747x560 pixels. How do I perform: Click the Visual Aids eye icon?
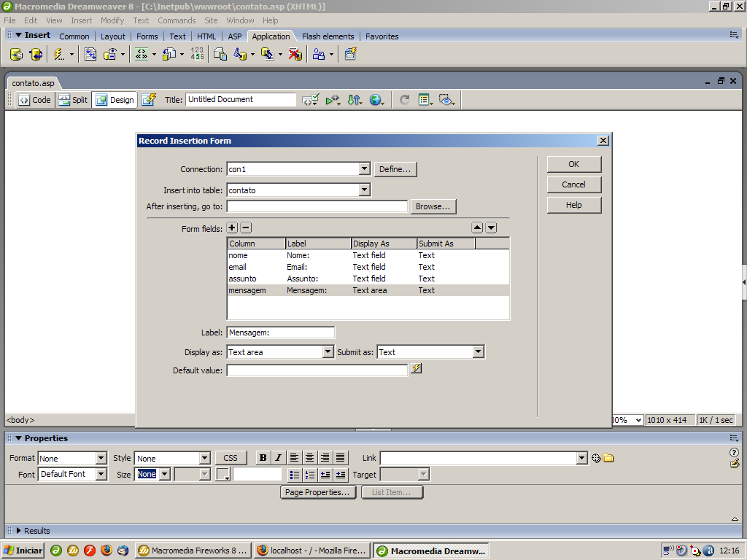[x=446, y=100]
